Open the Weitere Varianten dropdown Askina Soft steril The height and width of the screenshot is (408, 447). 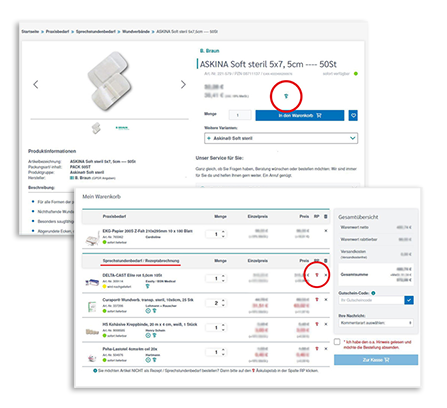click(281, 138)
